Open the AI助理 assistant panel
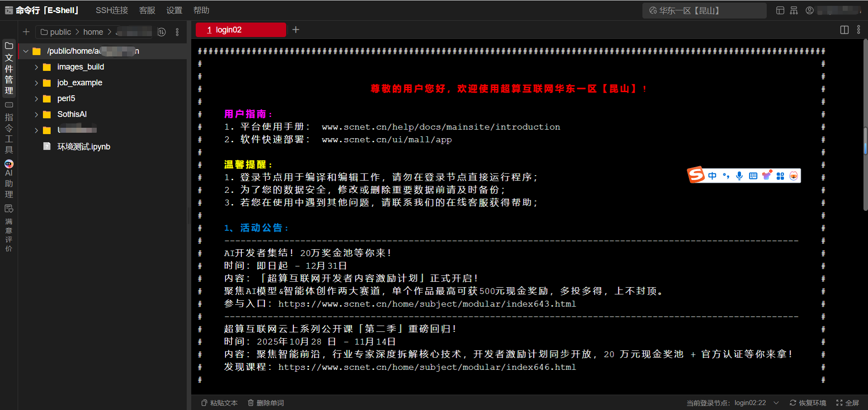The image size is (868, 410). pyautogui.click(x=9, y=178)
